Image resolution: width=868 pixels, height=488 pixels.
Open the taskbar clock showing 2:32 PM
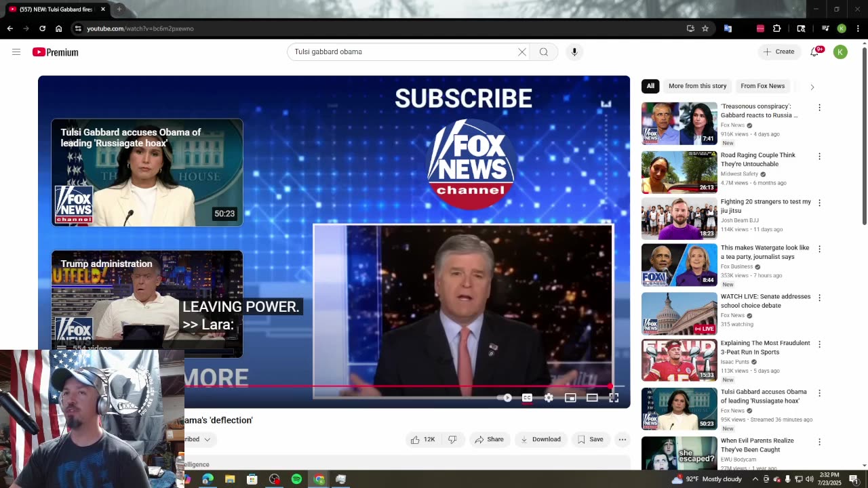pos(829,479)
